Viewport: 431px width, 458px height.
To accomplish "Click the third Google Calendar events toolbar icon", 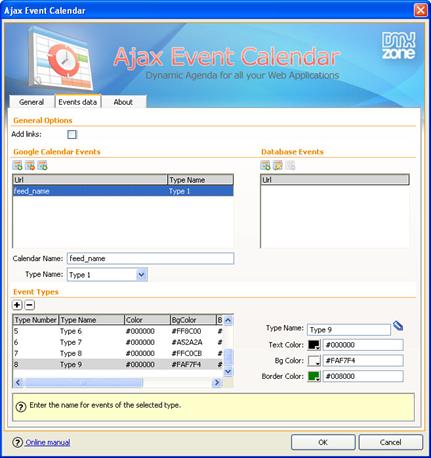I will (42, 165).
